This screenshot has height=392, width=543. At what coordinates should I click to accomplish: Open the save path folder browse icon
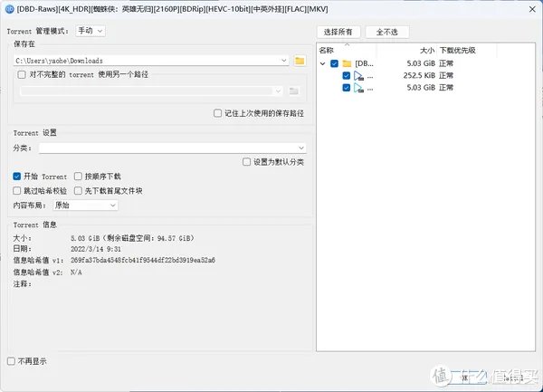(300, 61)
